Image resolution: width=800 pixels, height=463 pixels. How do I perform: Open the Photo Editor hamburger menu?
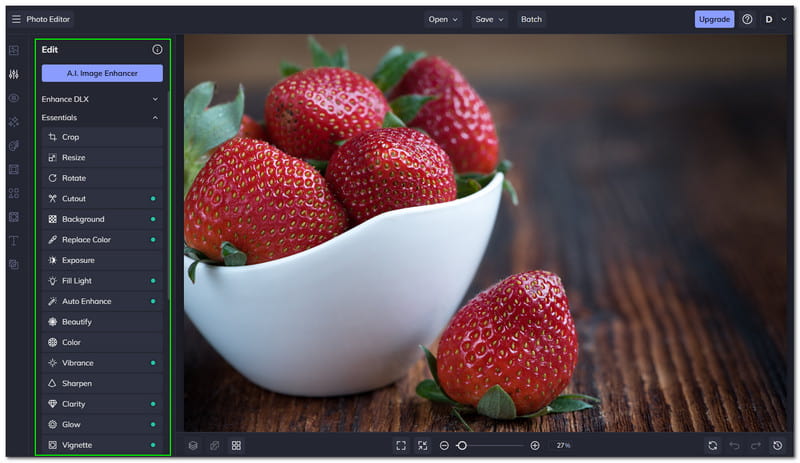(x=16, y=19)
